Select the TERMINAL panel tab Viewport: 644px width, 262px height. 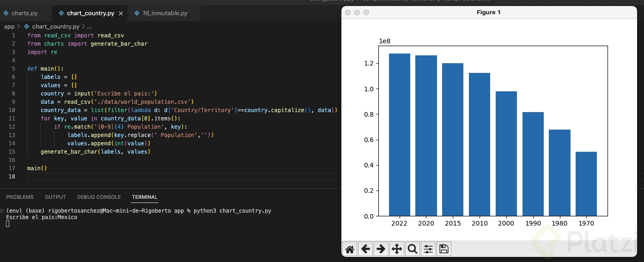(x=145, y=197)
